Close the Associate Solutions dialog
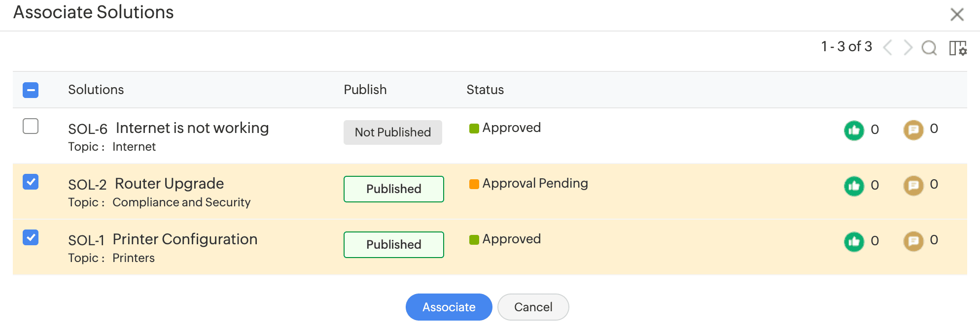Viewport: 980px width, 327px height. click(x=957, y=14)
